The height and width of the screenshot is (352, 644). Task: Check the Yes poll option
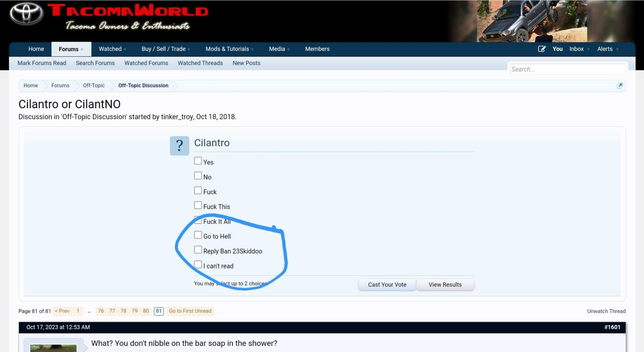pos(198,161)
